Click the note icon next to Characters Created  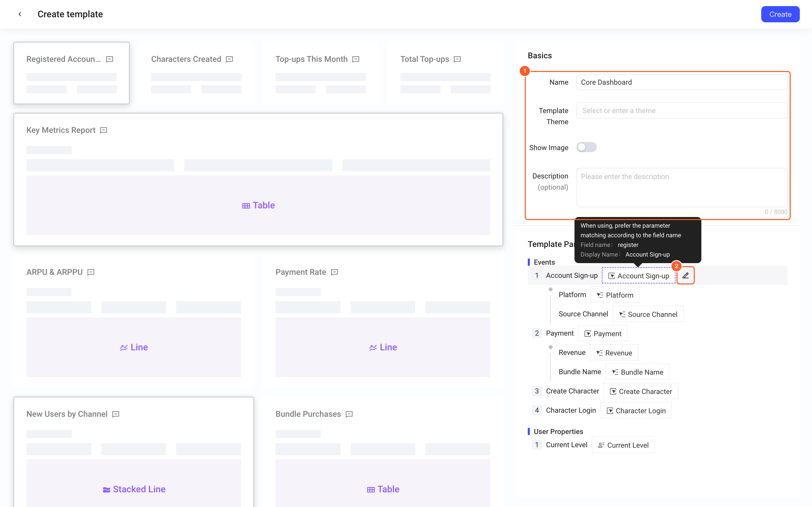click(229, 59)
